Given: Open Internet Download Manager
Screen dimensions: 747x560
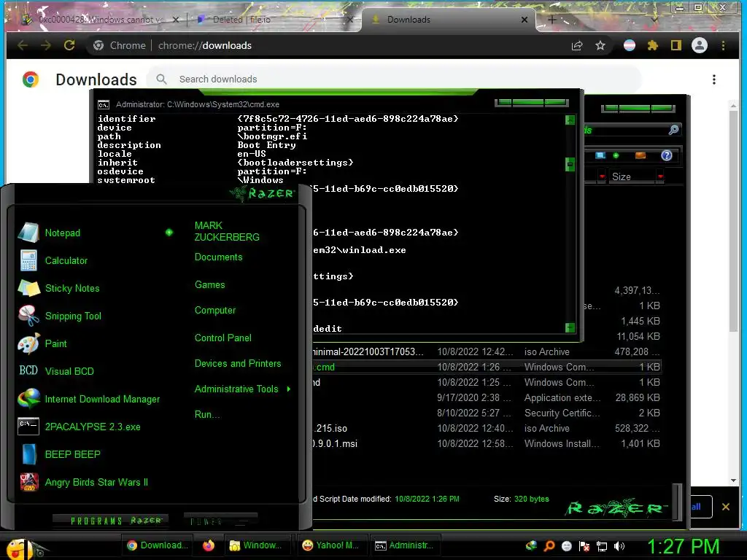Looking at the screenshot, I should click(102, 399).
